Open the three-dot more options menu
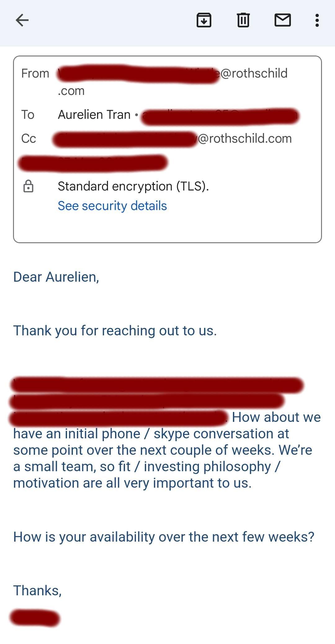 coord(317,20)
